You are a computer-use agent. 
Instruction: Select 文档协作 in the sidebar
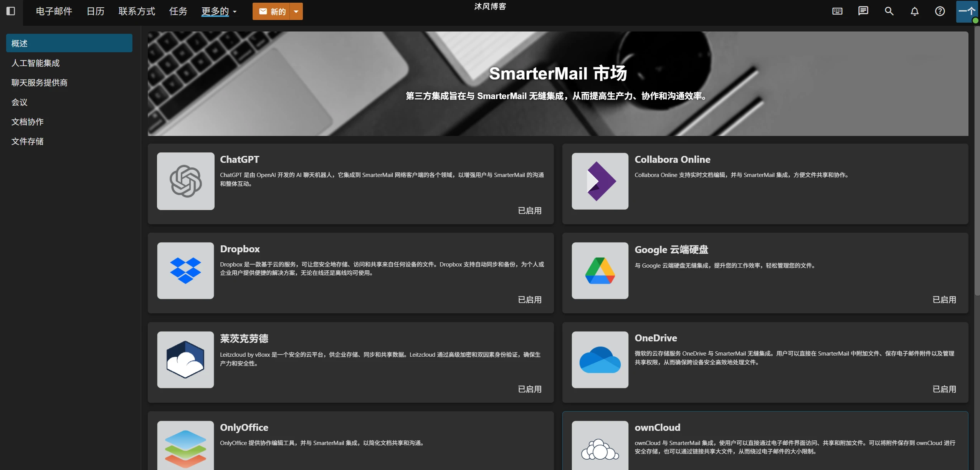(69, 121)
